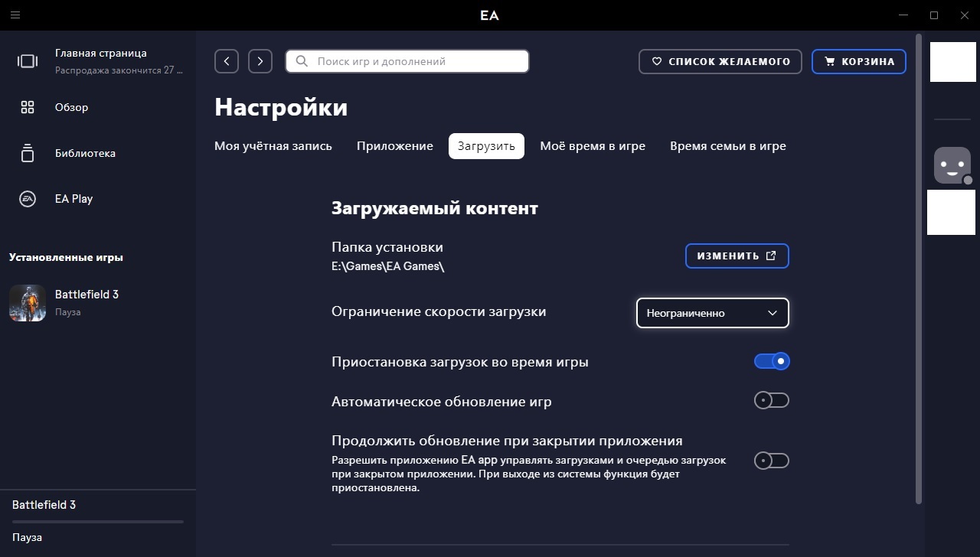
Task: Switch to Моя учётная запись tab
Action: click(273, 146)
